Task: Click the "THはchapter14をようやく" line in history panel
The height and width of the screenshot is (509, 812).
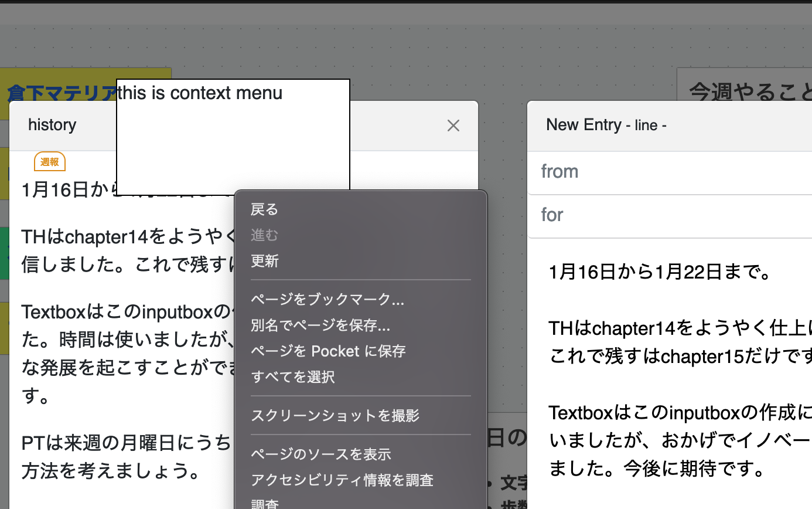Action: pos(128,237)
